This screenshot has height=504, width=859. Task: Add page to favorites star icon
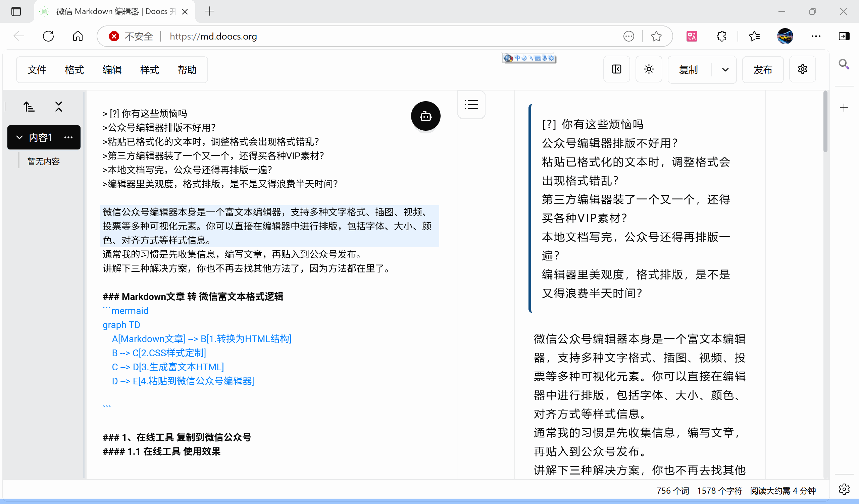tap(656, 36)
